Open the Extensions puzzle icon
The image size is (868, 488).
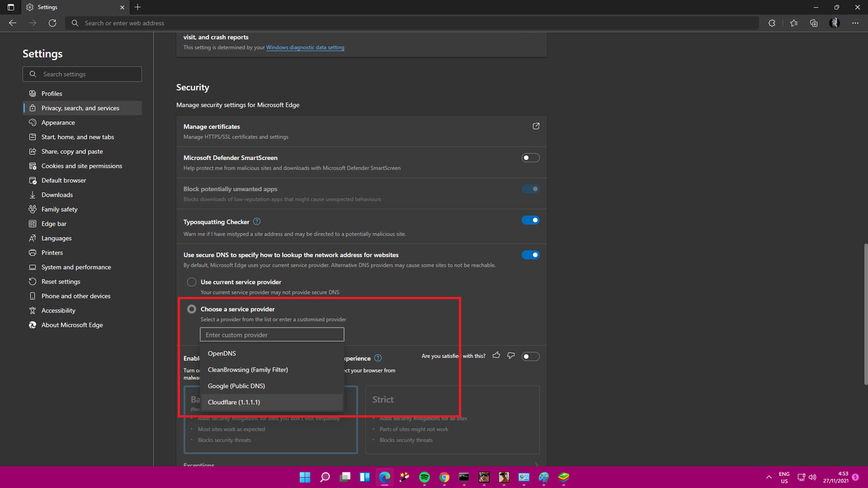tap(772, 23)
